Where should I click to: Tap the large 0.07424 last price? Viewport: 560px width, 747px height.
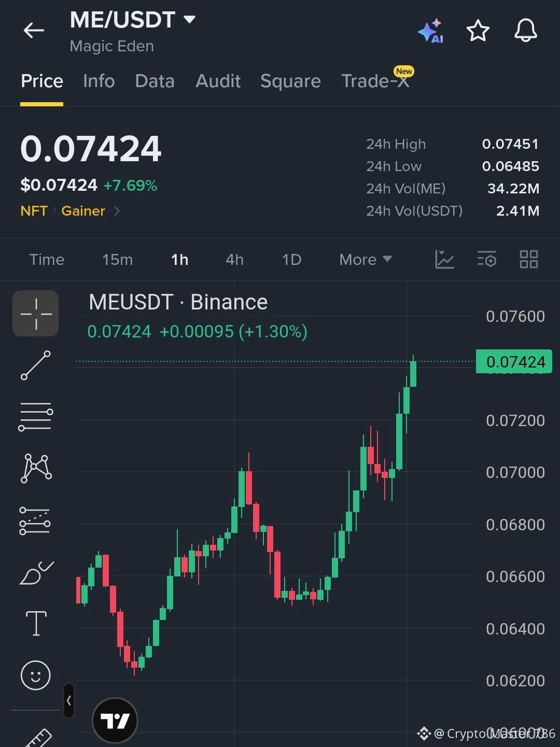91,149
